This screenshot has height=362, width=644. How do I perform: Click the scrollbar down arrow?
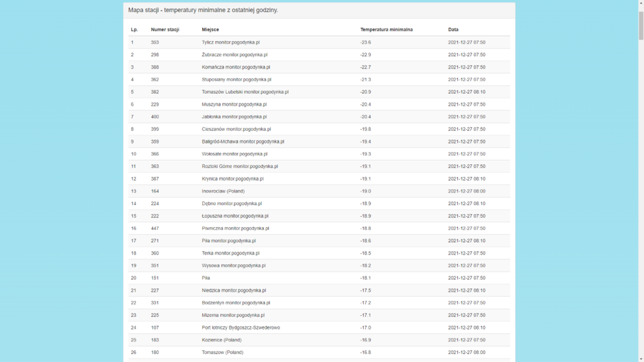pos(640,359)
